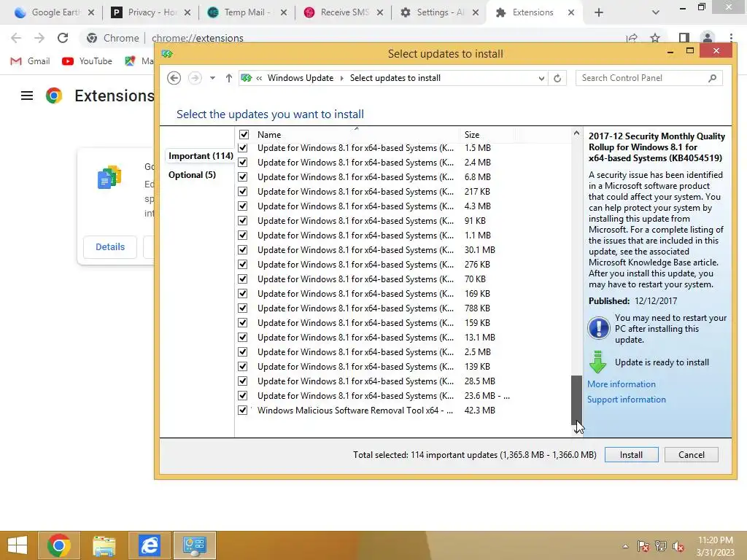Open the Chrome profile avatar
This screenshot has height=560, width=747.
tap(708, 38)
